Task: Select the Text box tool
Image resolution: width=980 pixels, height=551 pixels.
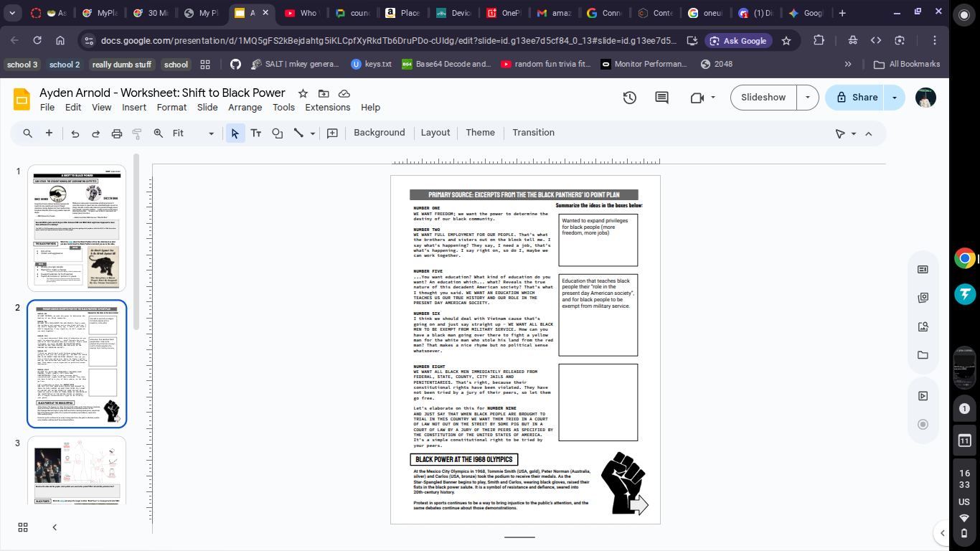Action: point(255,133)
